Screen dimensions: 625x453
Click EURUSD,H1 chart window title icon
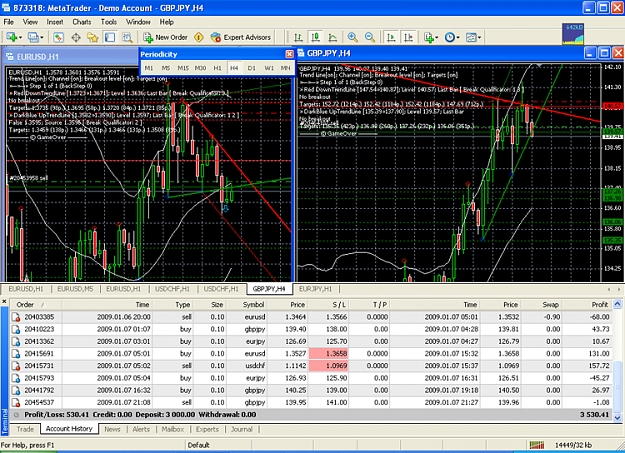point(10,57)
